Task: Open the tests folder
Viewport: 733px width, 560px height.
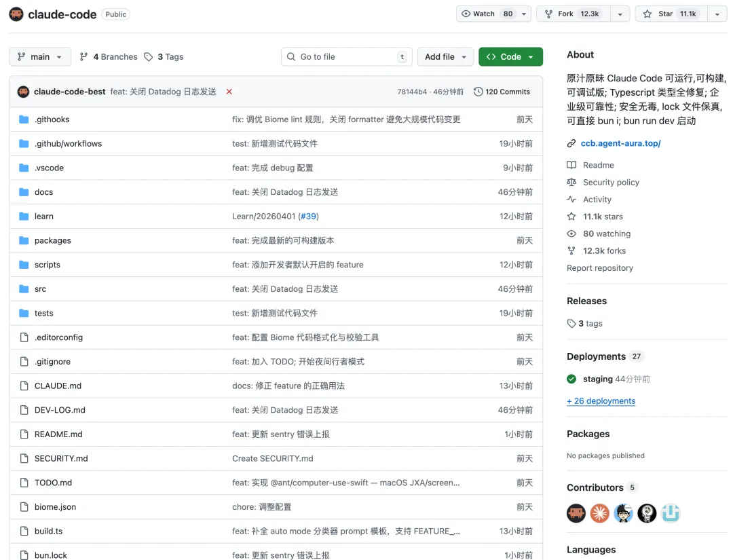Action: pyautogui.click(x=43, y=313)
